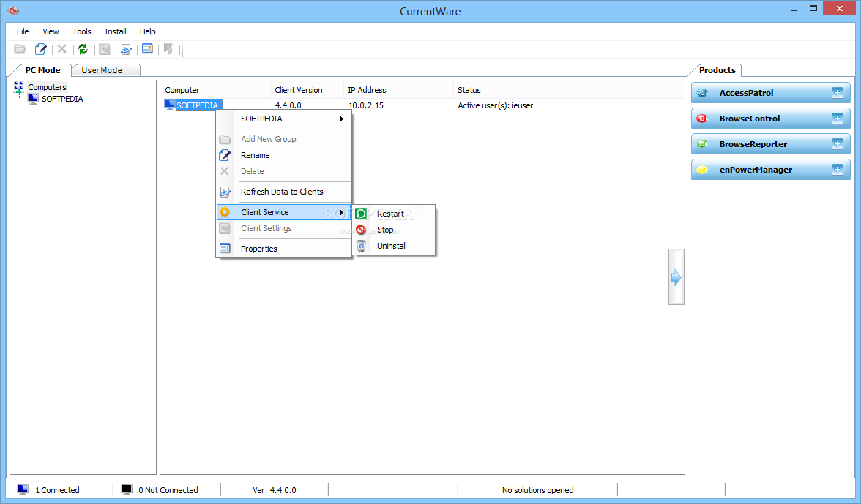Viewport: 861px width, 504px height.
Task: Click "0 Not Connected" text in status bar
Action: [x=168, y=490]
